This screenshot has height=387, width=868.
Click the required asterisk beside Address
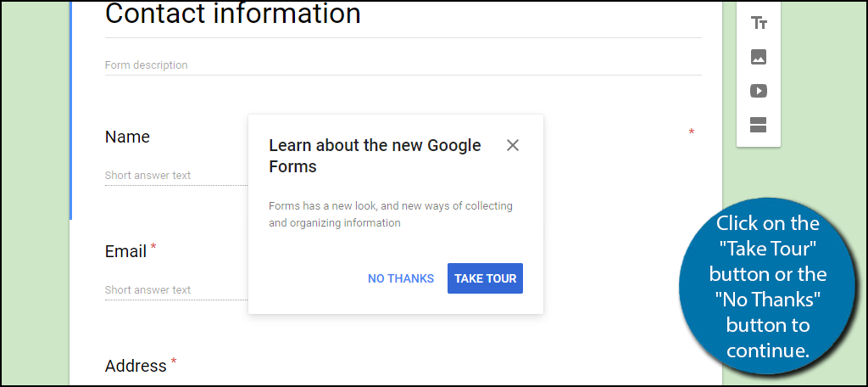174,362
